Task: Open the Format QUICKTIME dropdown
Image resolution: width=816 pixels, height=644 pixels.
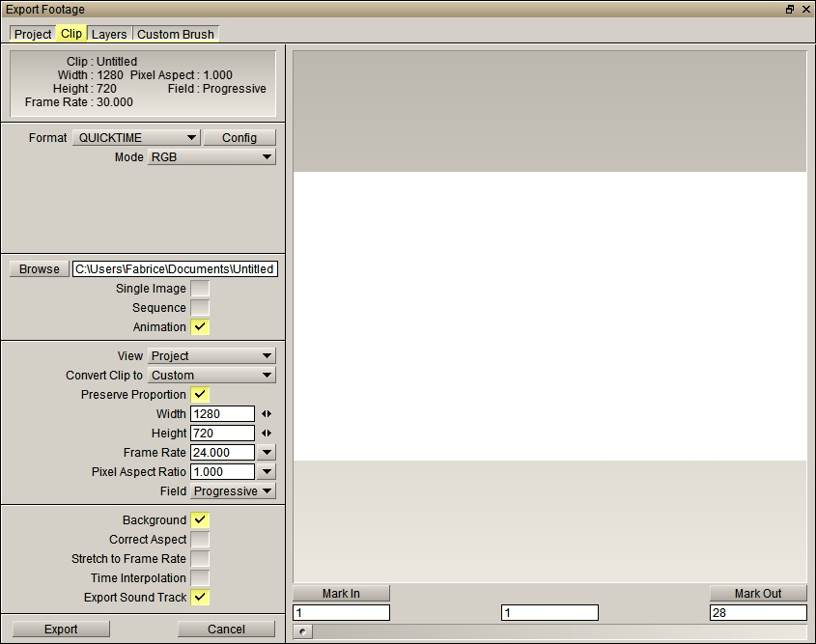Action: coord(136,138)
